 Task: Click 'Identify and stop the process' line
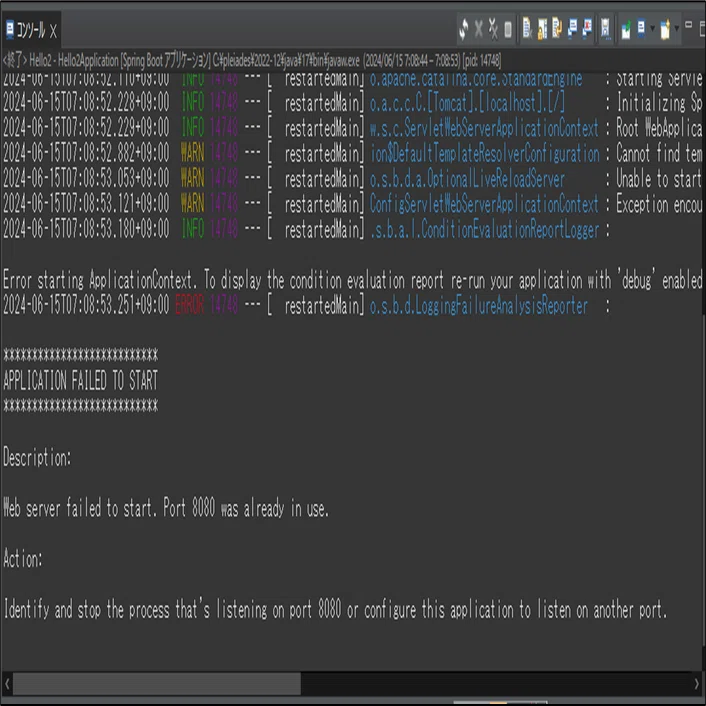[x=335, y=610]
